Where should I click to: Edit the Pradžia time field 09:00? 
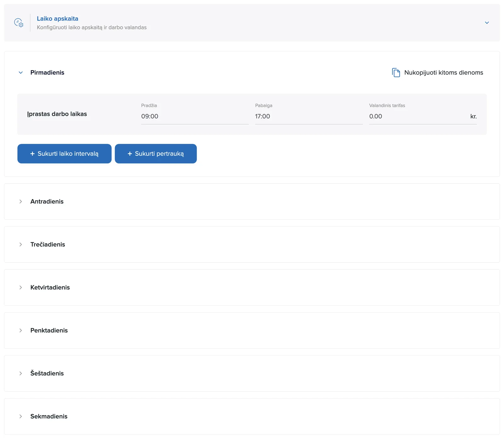coord(195,116)
